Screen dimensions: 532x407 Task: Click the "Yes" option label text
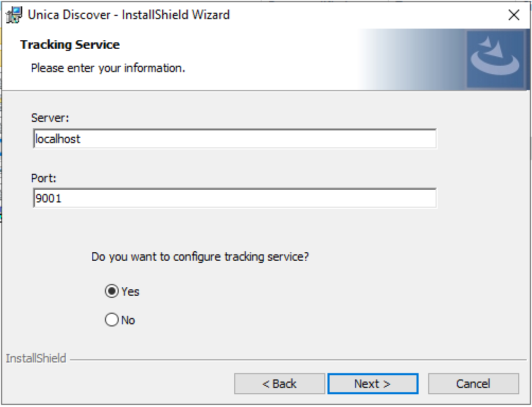130,291
